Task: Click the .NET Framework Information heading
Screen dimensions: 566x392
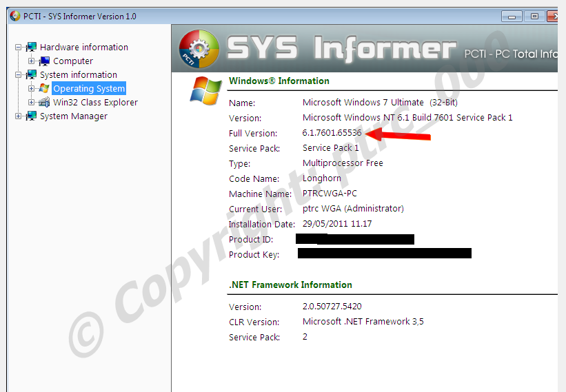Action: point(290,285)
